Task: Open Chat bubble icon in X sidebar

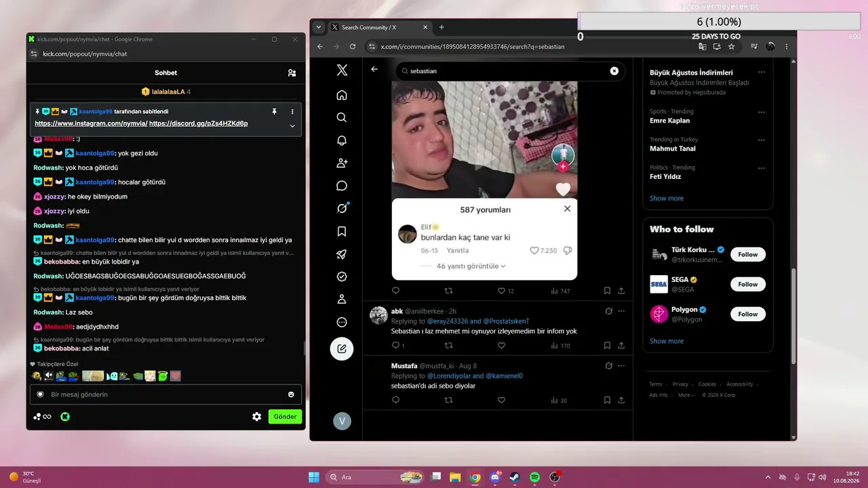Action: 342,186
